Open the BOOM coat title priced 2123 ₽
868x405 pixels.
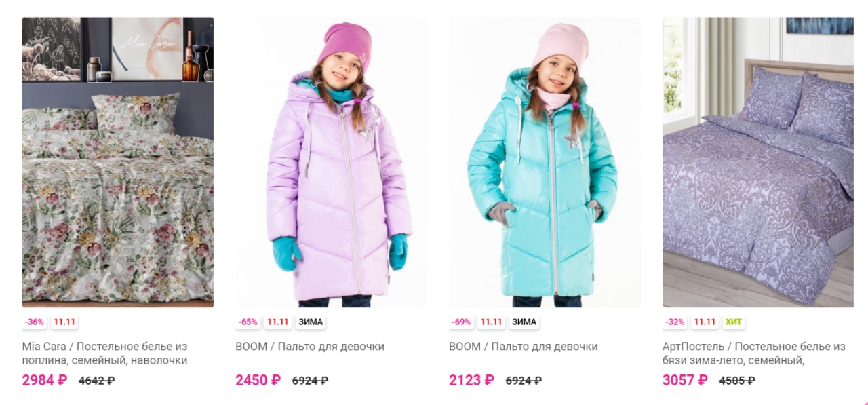[x=524, y=347]
